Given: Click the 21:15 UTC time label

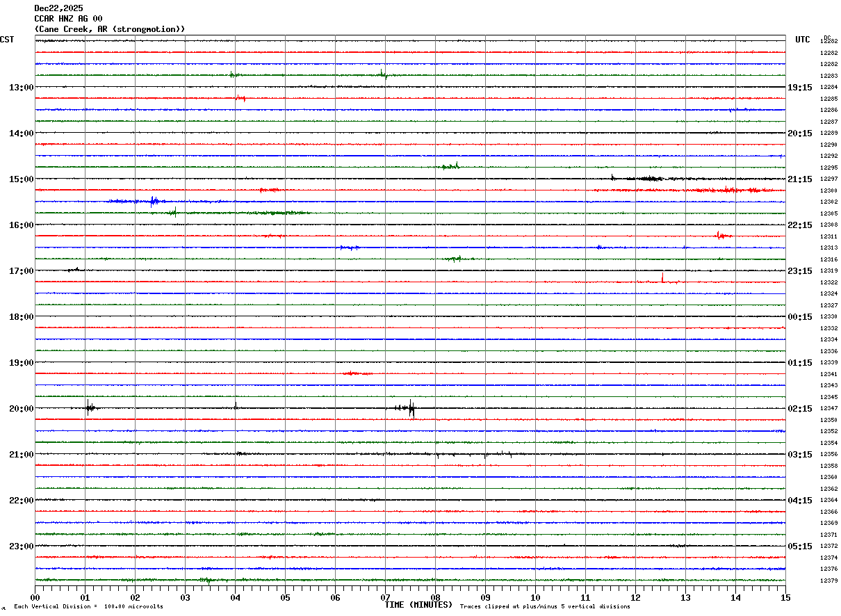Looking at the screenshot, I should [x=800, y=179].
